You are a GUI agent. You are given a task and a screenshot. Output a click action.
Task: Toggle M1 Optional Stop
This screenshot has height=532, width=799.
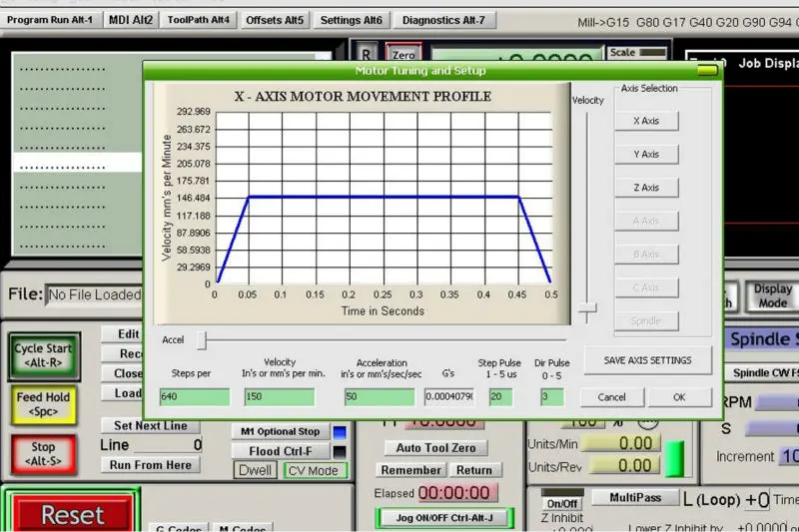[x=282, y=431]
